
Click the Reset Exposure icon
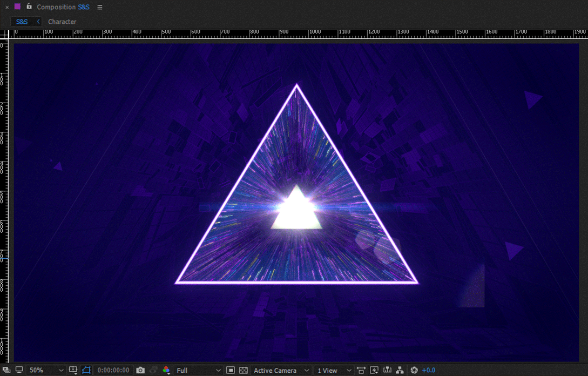coord(413,370)
